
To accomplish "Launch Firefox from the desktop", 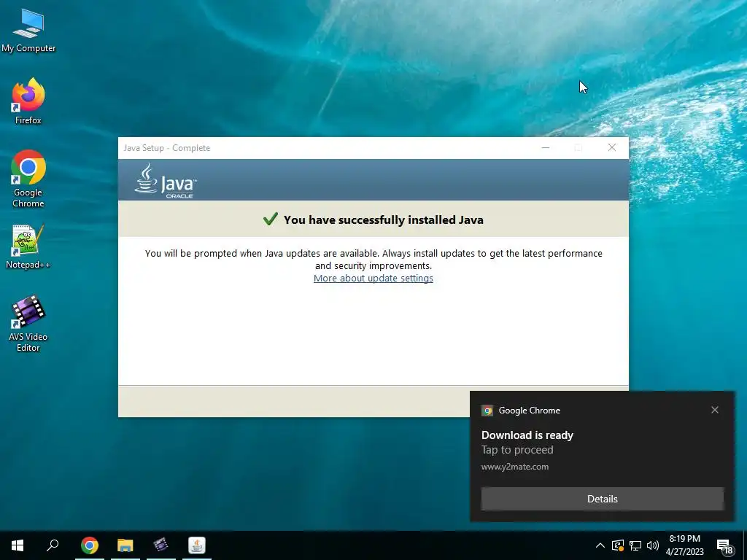I will point(28,101).
